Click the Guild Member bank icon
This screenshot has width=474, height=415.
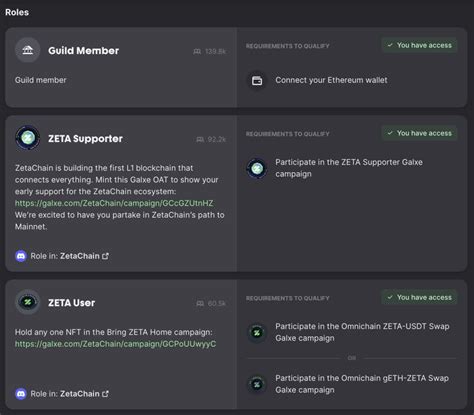[x=28, y=50]
